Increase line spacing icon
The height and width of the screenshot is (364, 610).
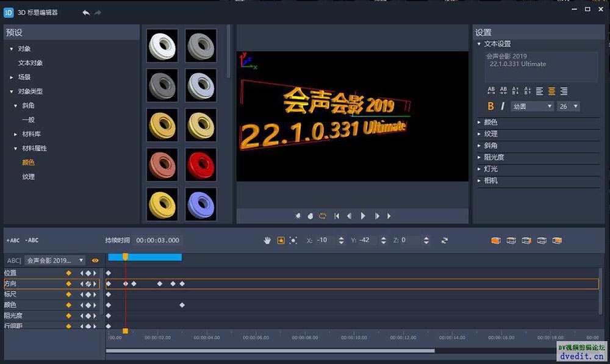515,91
